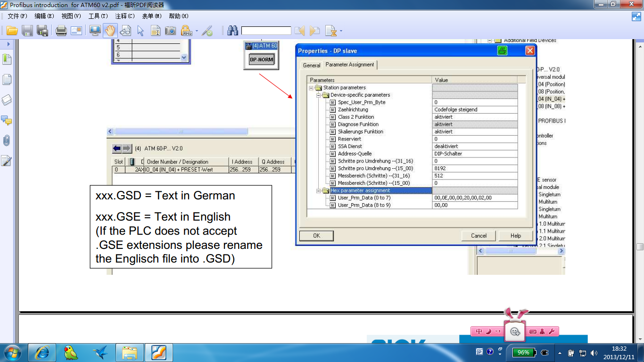Launch Internet Explorer from the taskbar

[x=42, y=353]
